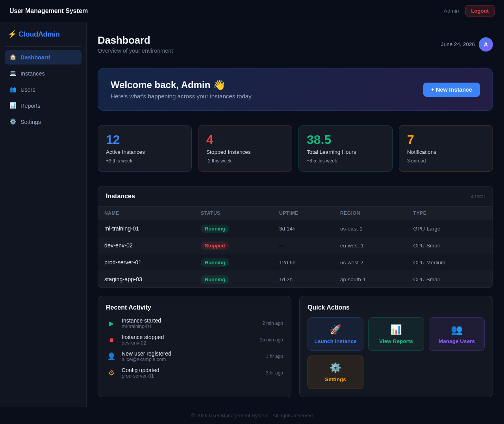Click the gear icon for Config updated
Image resolution: width=504 pixels, height=424 pixels.
[x=111, y=373]
